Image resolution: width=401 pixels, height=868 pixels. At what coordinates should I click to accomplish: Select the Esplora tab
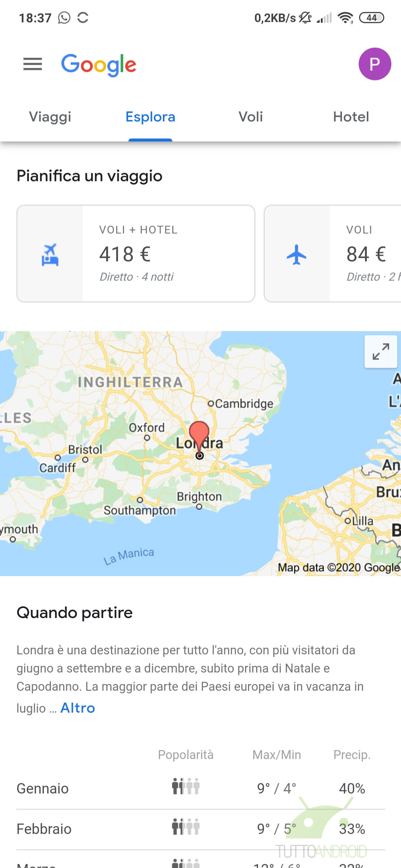150,117
